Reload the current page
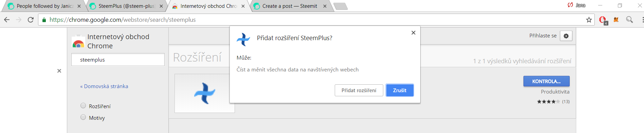 pyautogui.click(x=31, y=20)
